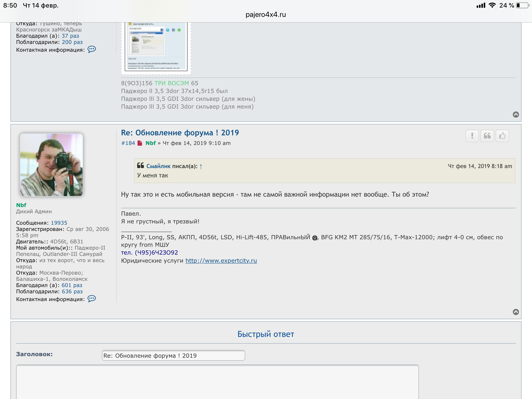Click the quick reply message text area
Image resolution: width=532 pixels, height=399 pixels.
[x=217, y=382]
